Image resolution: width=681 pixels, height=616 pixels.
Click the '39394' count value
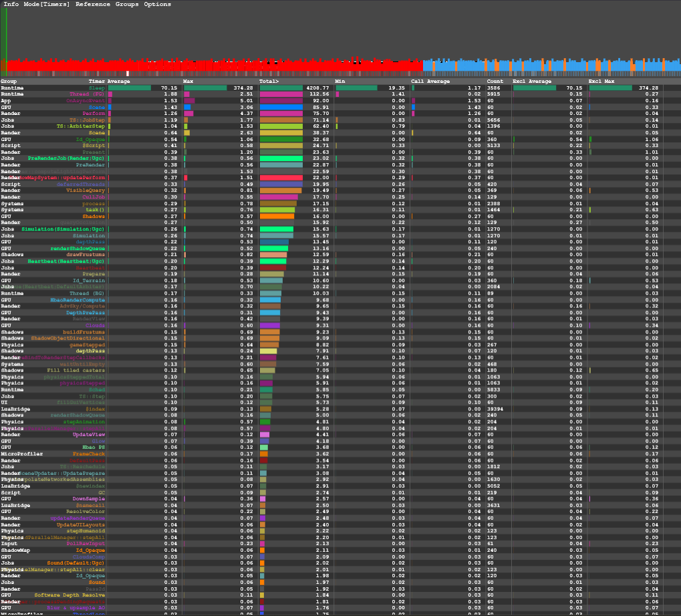click(495, 409)
